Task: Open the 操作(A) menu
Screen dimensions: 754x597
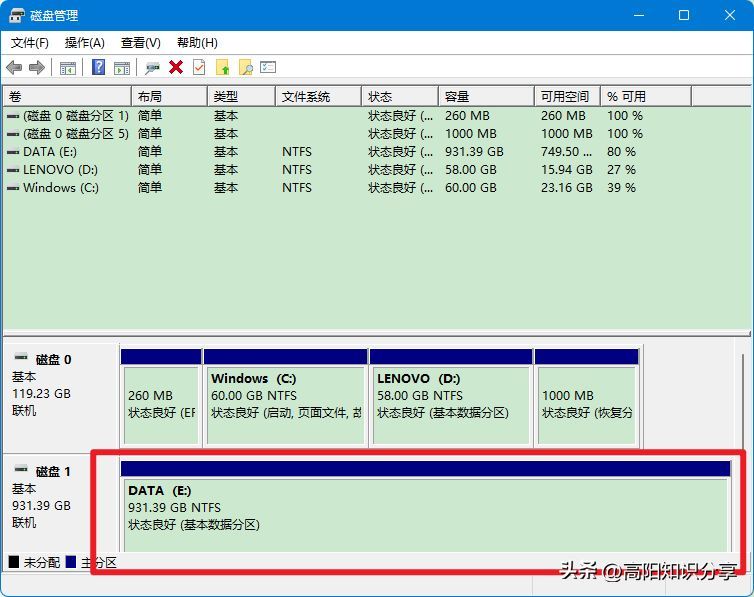Action: [x=85, y=43]
